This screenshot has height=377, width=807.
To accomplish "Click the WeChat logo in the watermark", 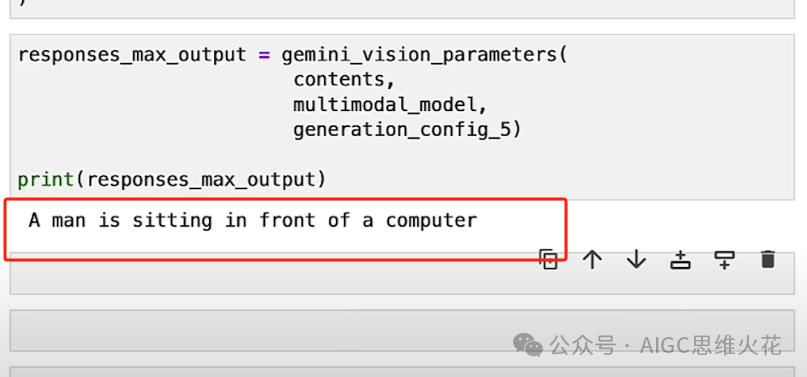I will [528, 344].
